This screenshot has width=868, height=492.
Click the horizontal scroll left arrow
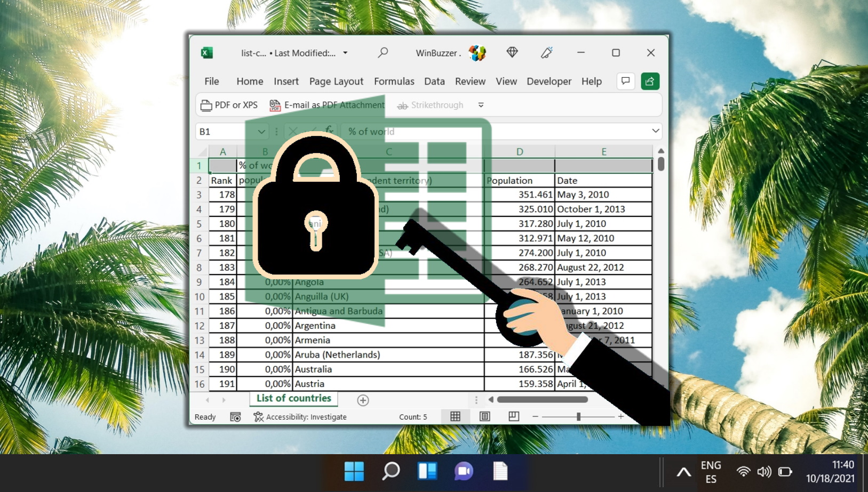coord(491,399)
